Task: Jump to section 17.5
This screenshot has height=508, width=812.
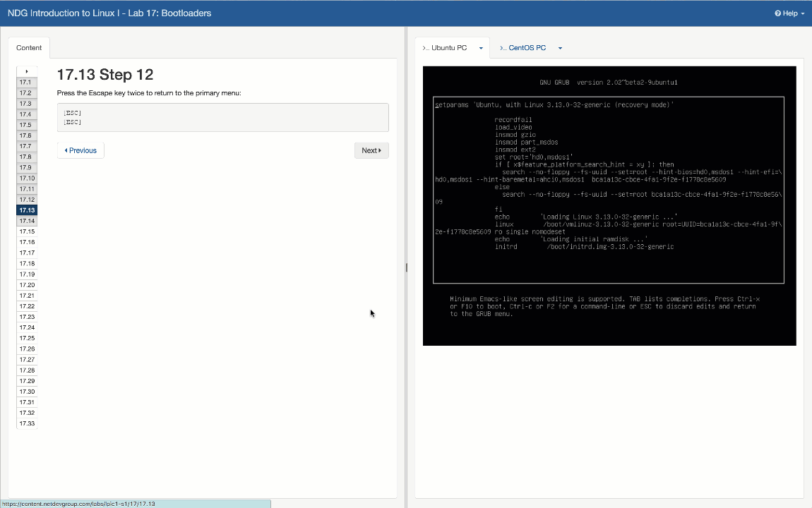Action: (27, 125)
